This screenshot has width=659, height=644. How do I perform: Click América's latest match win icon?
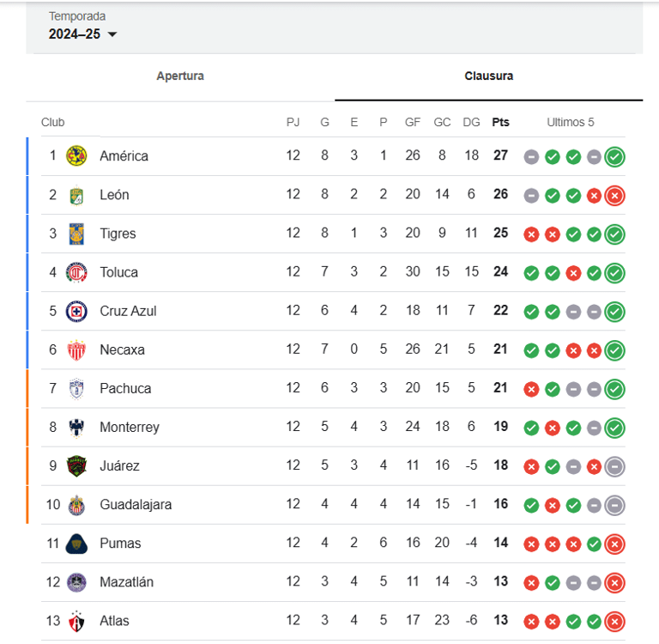click(x=614, y=157)
